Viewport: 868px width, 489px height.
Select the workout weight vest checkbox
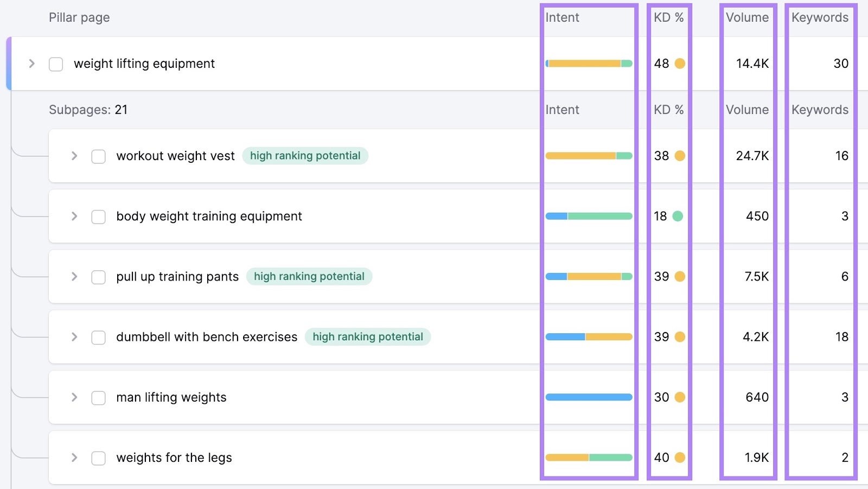(98, 156)
